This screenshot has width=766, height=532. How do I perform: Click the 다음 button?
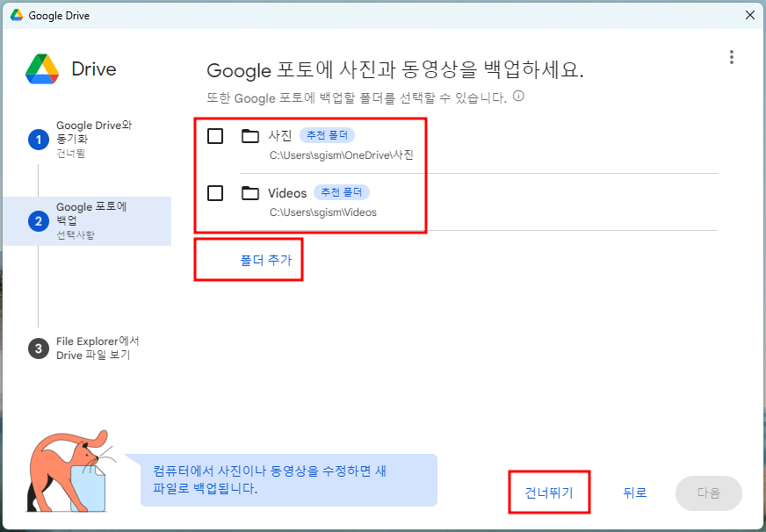click(708, 493)
